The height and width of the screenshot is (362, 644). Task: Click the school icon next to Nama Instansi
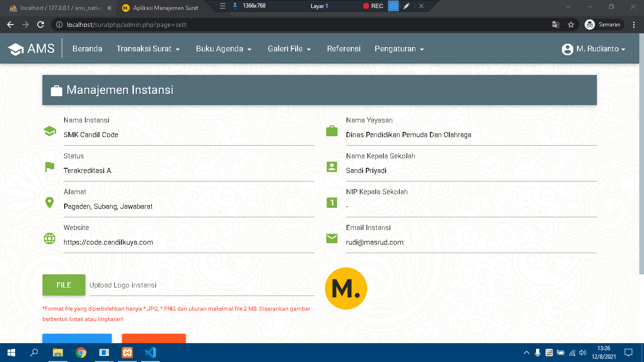coord(50,131)
